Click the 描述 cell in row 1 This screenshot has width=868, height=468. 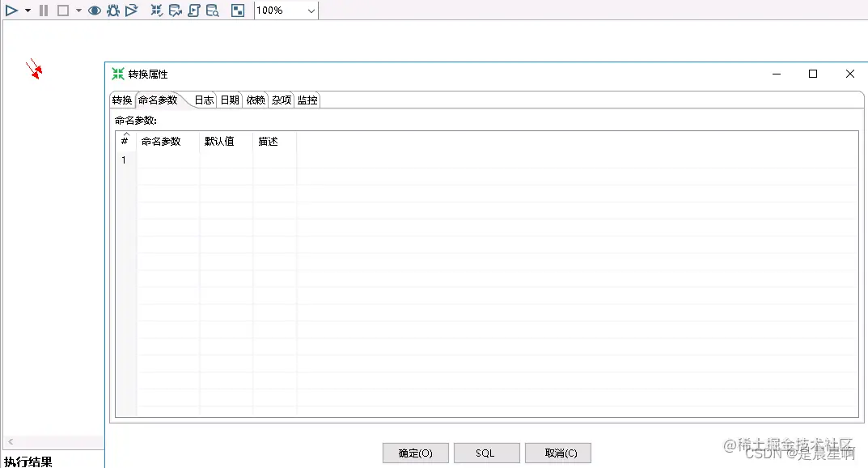(x=274, y=160)
